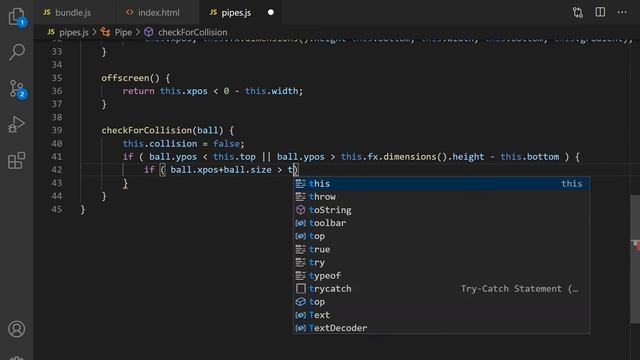The width and height of the screenshot is (640, 360).
Task: Click 'checkForCollision' method name on line 39
Action: click(x=147, y=130)
